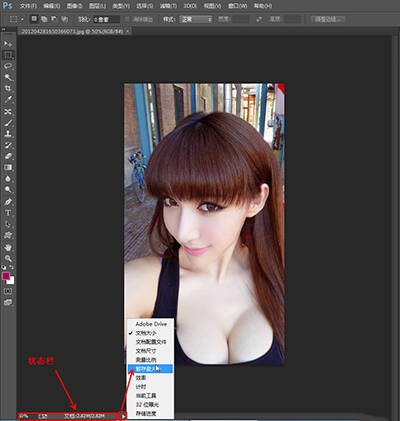
Task: Toggle Quick Mask mode
Action: click(x=8, y=291)
